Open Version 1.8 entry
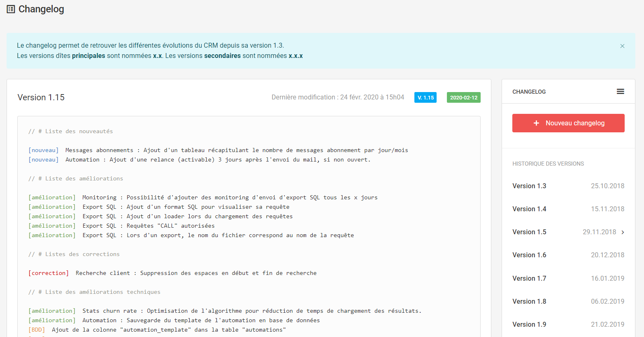The image size is (644, 337). (x=529, y=301)
